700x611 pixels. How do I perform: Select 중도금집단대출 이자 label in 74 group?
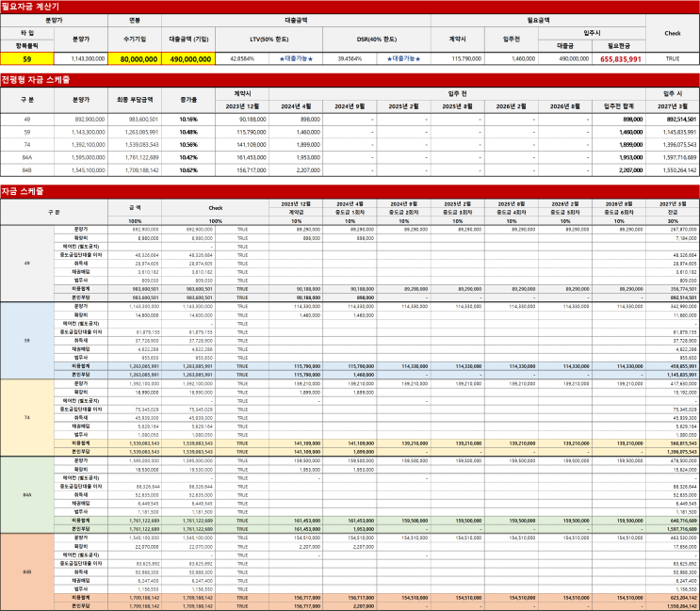pos(81,409)
